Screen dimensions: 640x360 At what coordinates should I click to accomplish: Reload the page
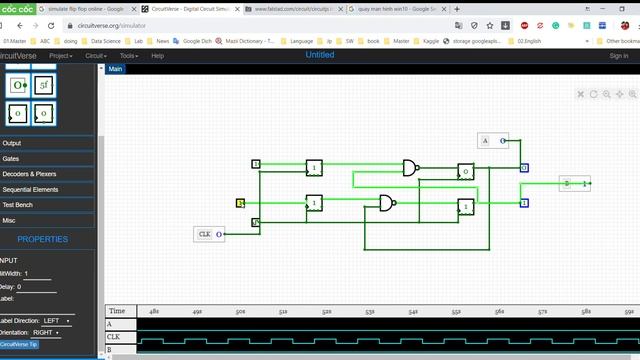[51, 26]
